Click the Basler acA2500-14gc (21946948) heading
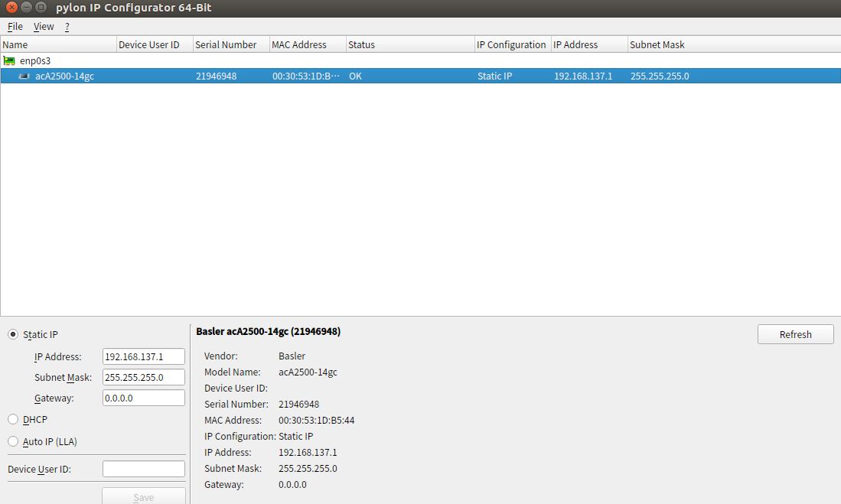The height and width of the screenshot is (504, 841). pyautogui.click(x=268, y=331)
